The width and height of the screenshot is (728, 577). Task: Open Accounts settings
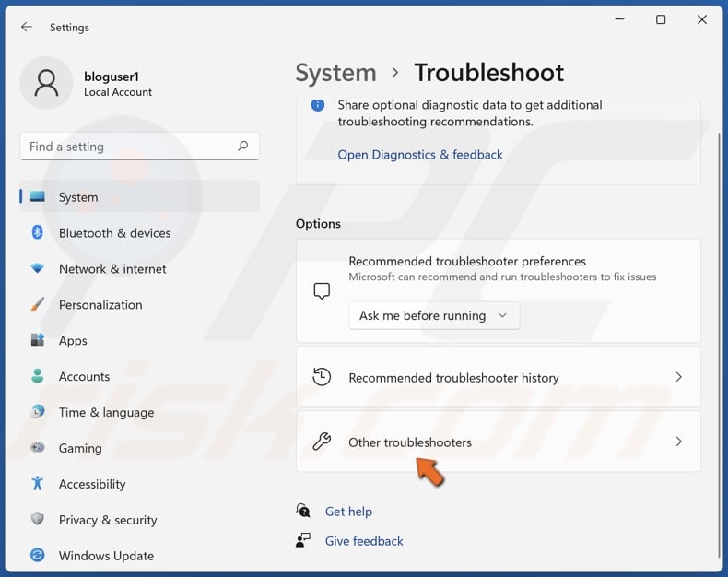tap(139, 376)
